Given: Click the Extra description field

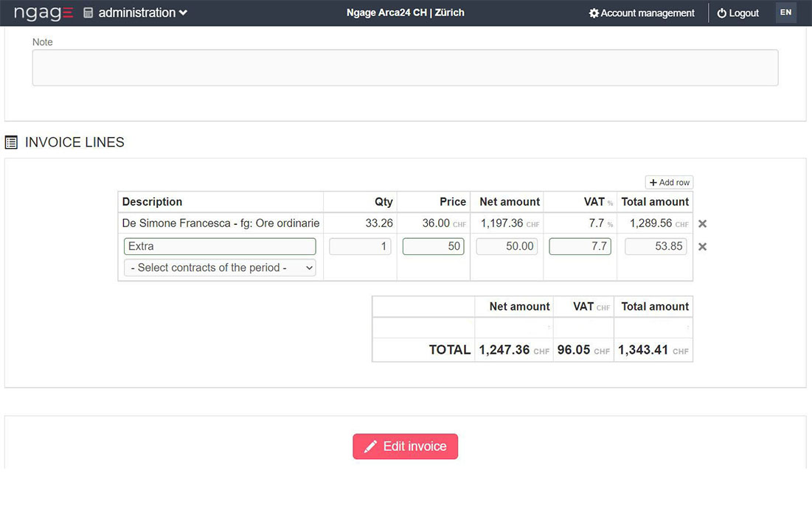Looking at the screenshot, I should click(x=220, y=247).
